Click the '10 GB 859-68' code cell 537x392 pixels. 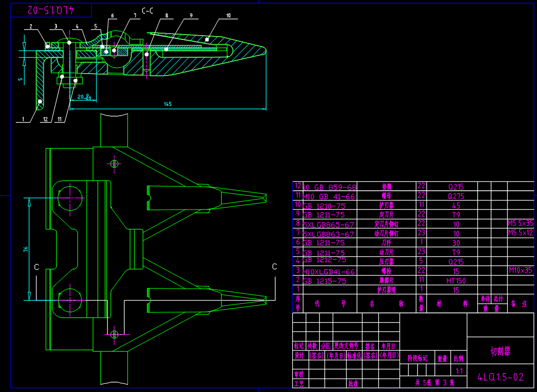[x=330, y=187]
